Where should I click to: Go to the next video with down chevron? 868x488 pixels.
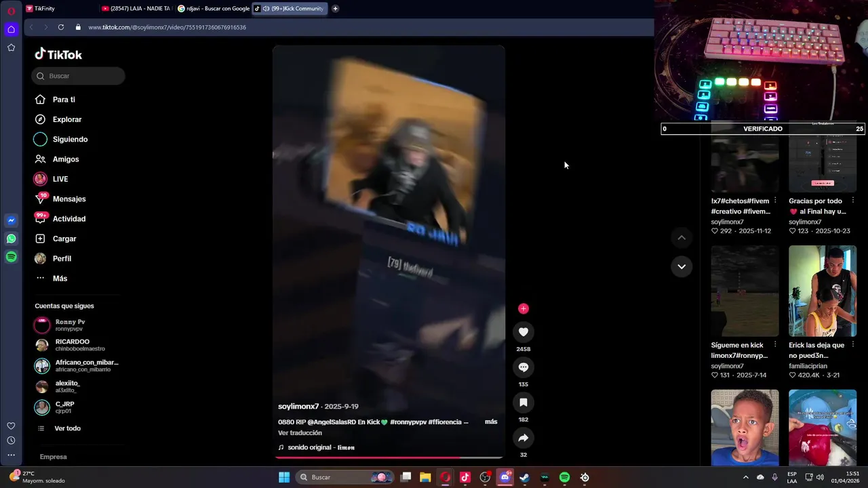pos(682,266)
